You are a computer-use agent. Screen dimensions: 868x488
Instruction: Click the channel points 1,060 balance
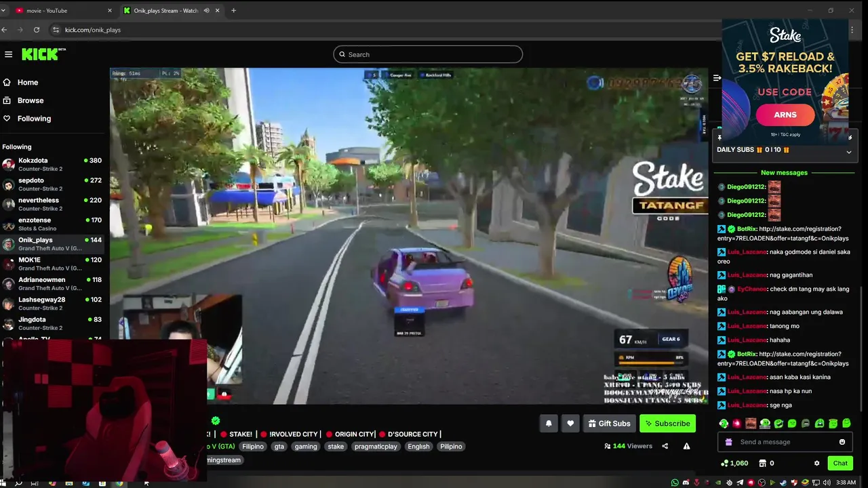[x=734, y=463]
